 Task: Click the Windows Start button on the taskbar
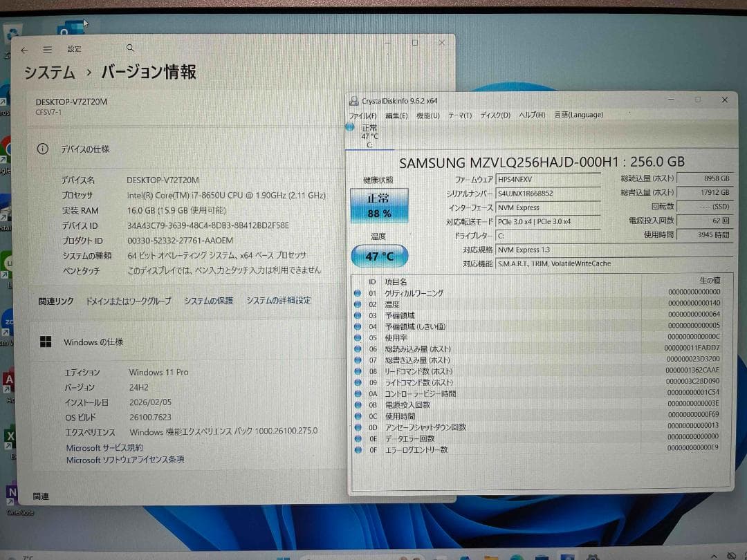(x=282, y=557)
